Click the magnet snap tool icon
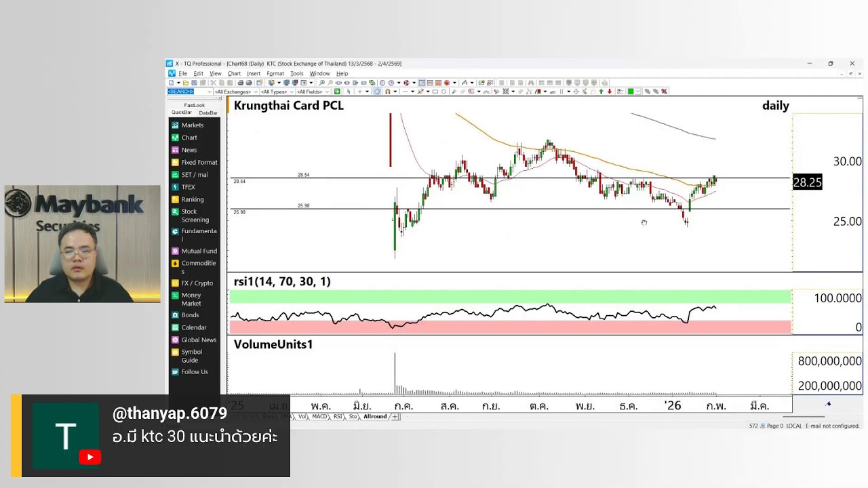 pos(387,91)
